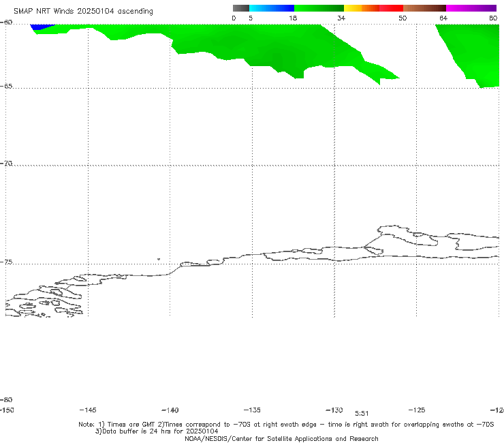This screenshot has width=504, height=443.
Task: Click the gray 0-5 segment of color bar
Action: tap(241, 8)
